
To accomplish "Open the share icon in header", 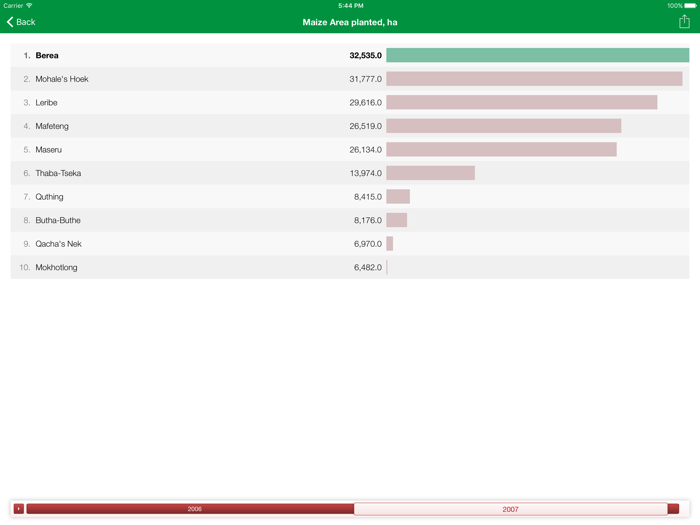I will (x=684, y=21).
